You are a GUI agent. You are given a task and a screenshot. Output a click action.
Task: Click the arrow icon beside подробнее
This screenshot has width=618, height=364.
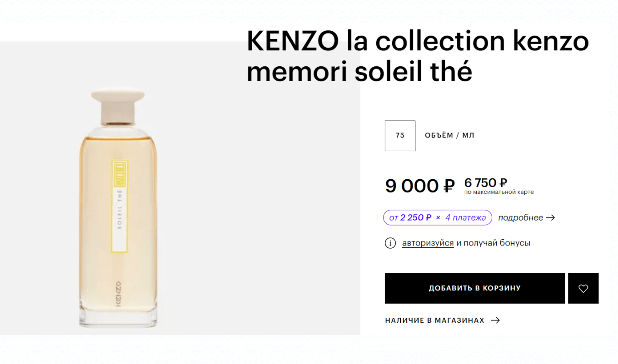pos(550,217)
